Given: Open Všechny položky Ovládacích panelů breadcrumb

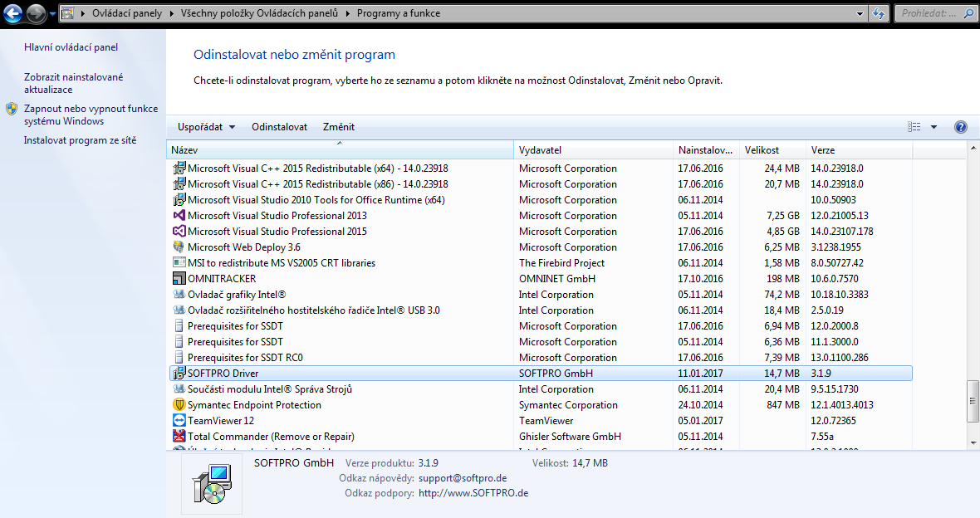Looking at the screenshot, I should [259, 13].
